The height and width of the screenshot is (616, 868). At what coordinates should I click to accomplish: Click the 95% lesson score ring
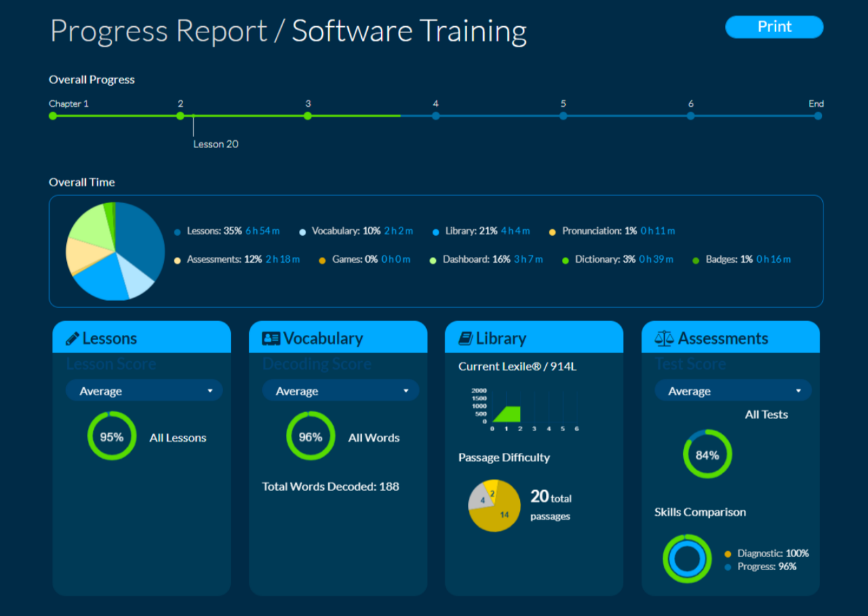click(x=112, y=436)
